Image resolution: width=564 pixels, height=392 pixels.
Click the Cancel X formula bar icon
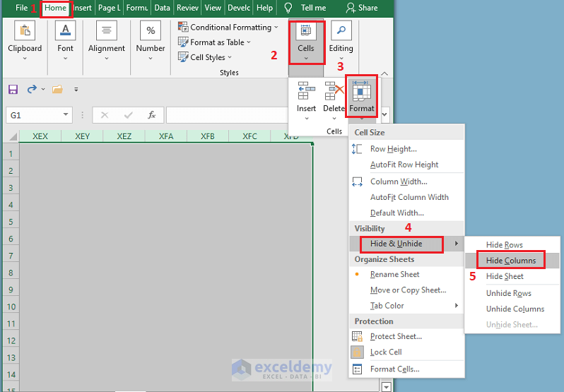point(105,115)
